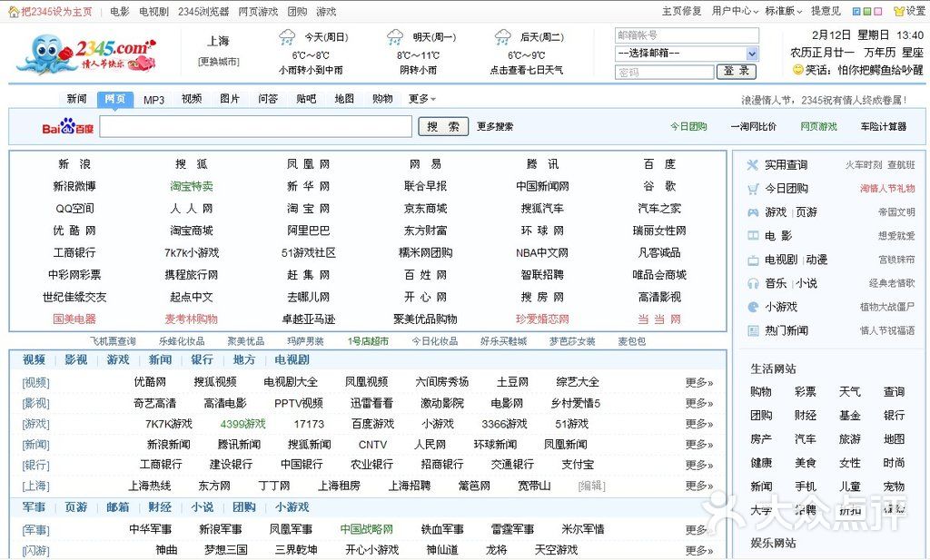The height and width of the screenshot is (560, 930).
Task: Open the 万年历 link
Action: pyautogui.click(x=879, y=53)
